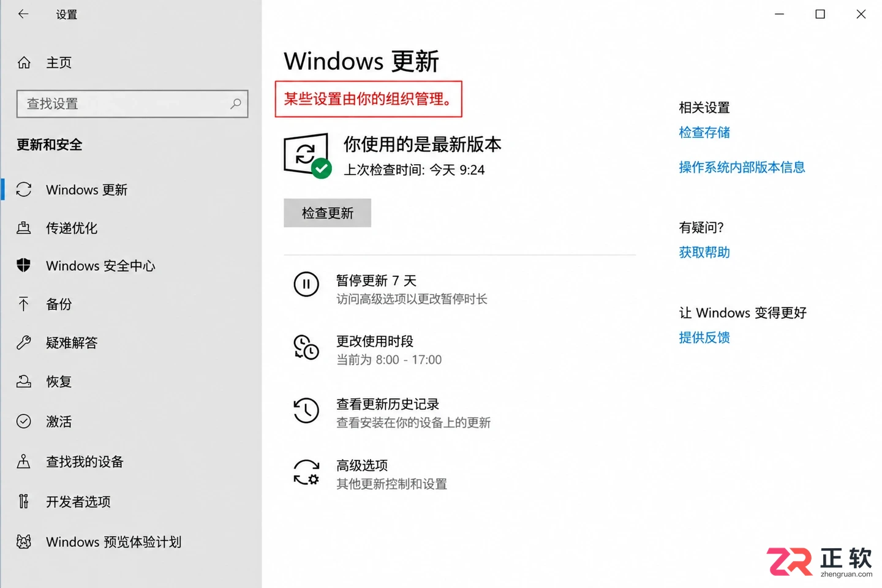Click the home icon beside 主页
This screenshot has width=882, height=588.
point(24,62)
